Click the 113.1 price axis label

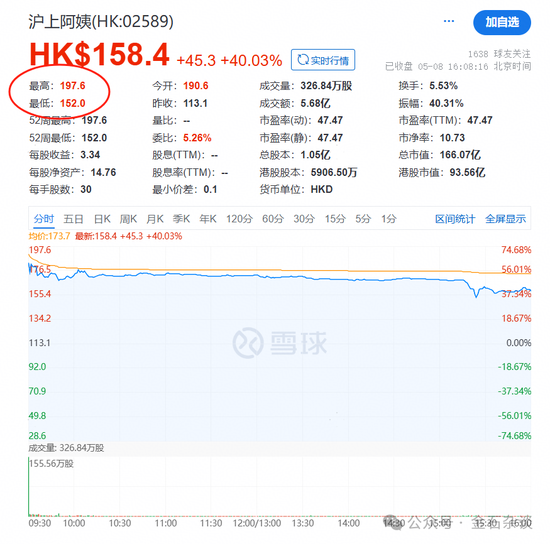pyautogui.click(x=40, y=343)
